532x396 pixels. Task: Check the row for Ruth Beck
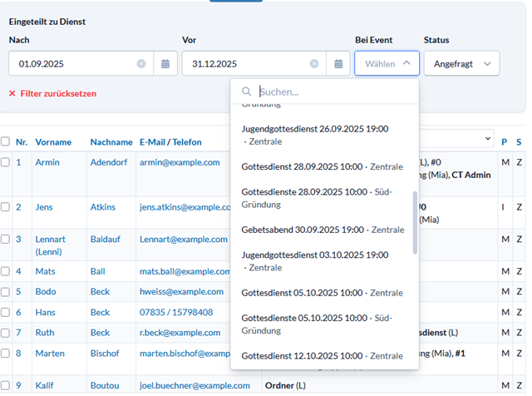click(x=5, y=333)
